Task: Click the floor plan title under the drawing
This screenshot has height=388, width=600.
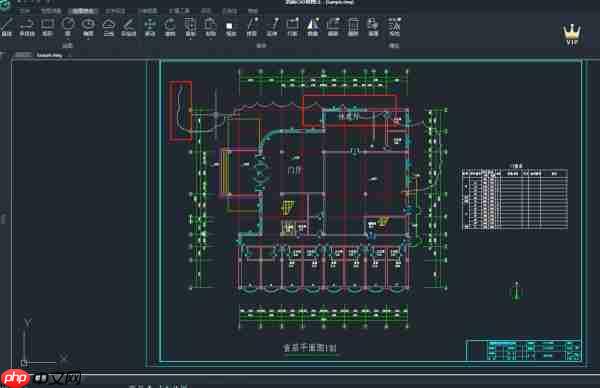Action: coord(310,348)
